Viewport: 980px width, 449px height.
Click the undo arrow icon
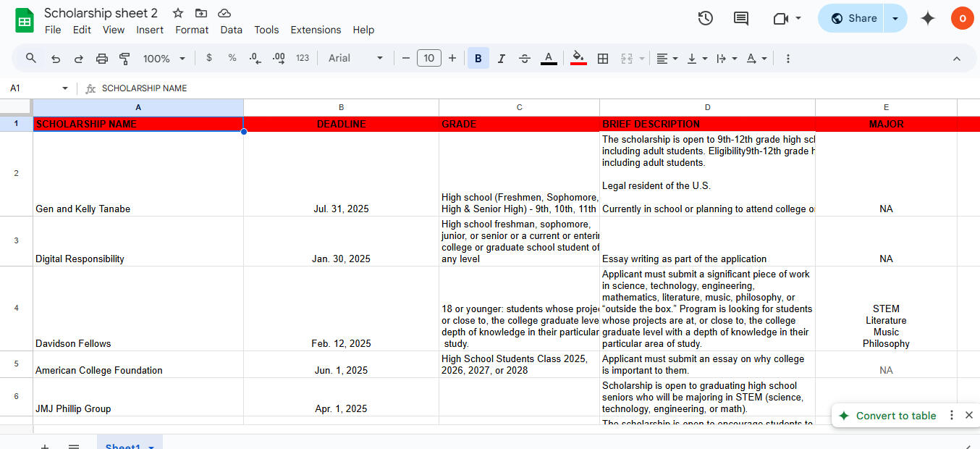56,59
